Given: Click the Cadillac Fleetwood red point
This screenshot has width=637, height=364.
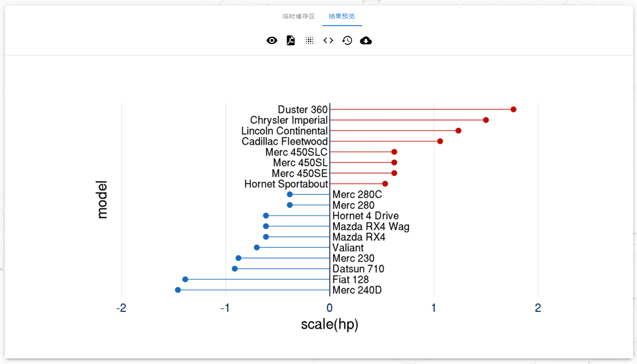Looking at the screenshot, I should (x=440, y=141).
